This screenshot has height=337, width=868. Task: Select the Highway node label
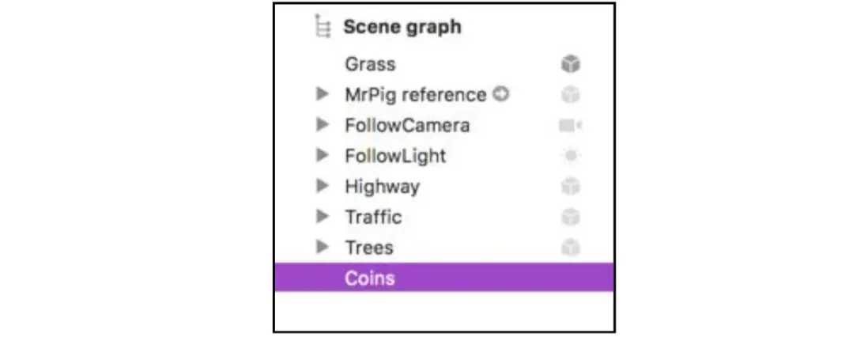pos(382,187)
